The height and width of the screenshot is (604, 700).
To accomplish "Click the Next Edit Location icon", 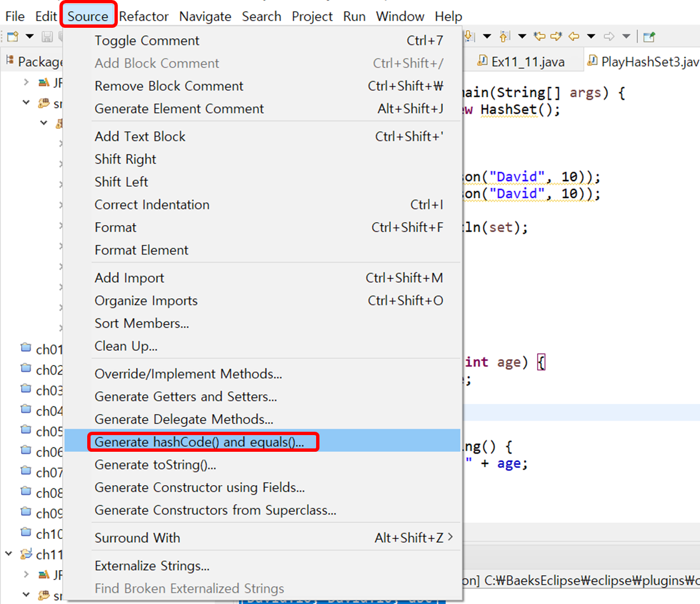I will point(556,37).
